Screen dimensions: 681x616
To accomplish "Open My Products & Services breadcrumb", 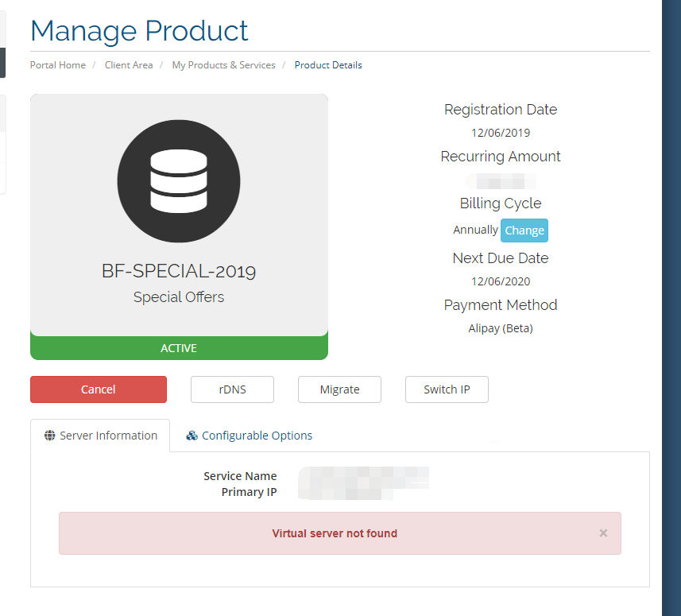I will [223, 65].
